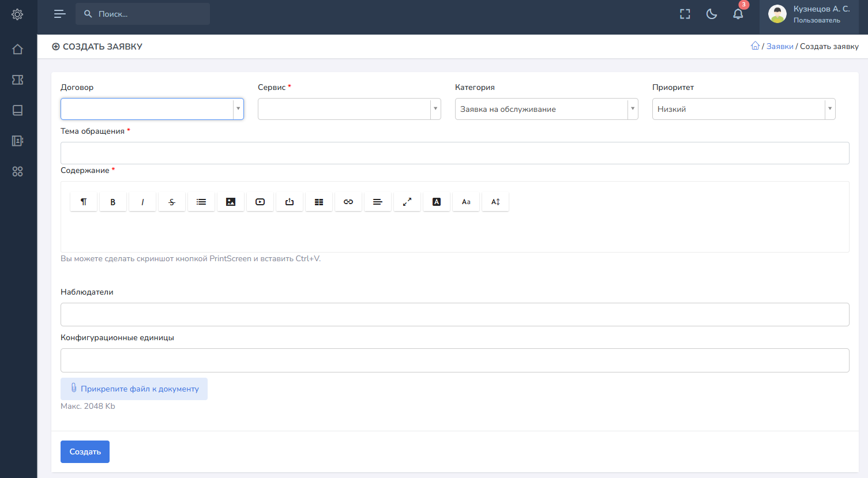Viewport: 868px width, 478px height.
Task: Open the tickets section in the left sidebar
Action: click(18, 80)
